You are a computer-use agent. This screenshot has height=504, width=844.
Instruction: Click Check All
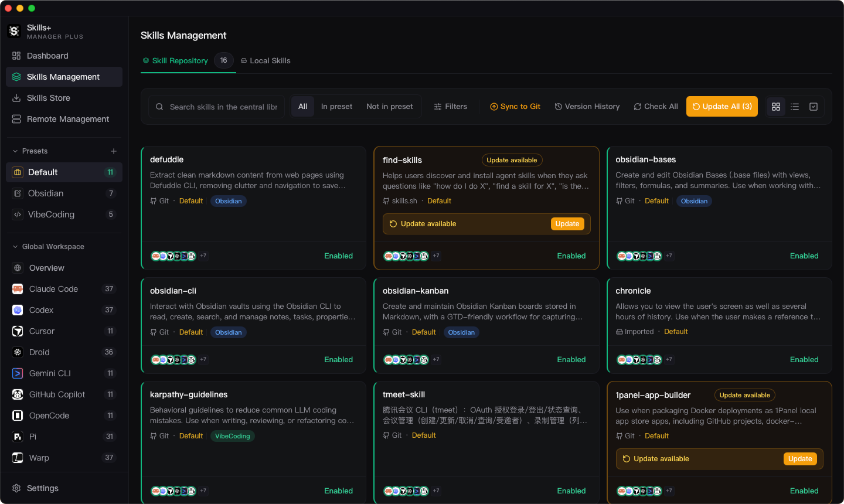(x=656, y=107)
